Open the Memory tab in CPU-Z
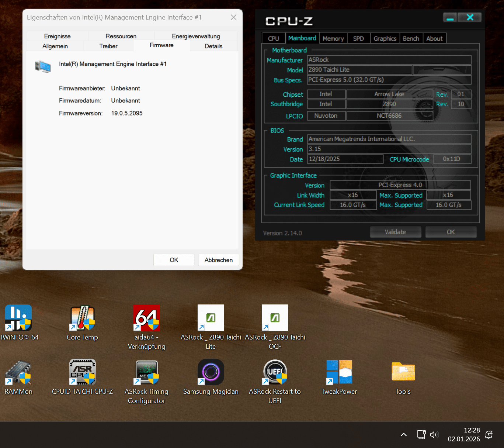504x448 pixels. pyautogui.click(x=333, y=38)
